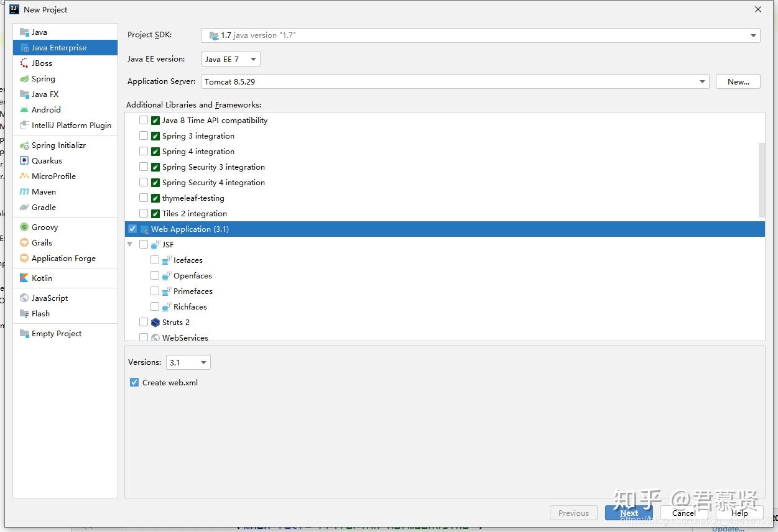
Task: Open the Project SDK dropdown
Action: tap(481, 35)
